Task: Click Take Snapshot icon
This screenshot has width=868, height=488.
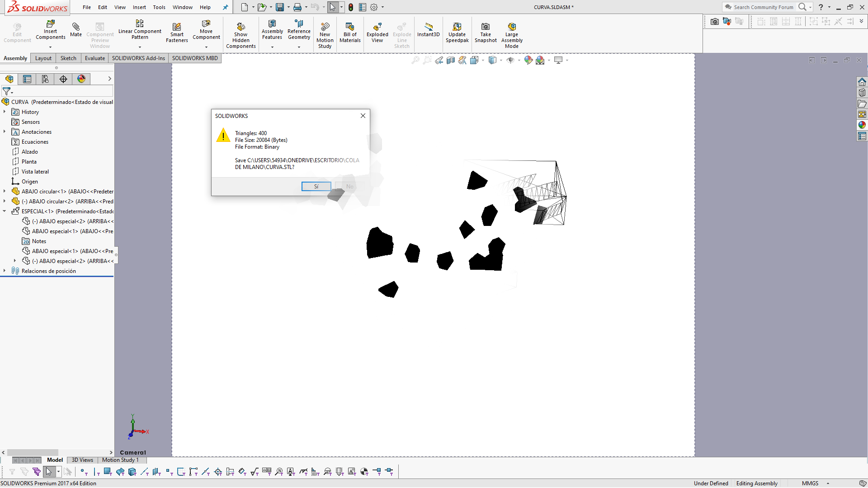Action: [x=486, y=27]
